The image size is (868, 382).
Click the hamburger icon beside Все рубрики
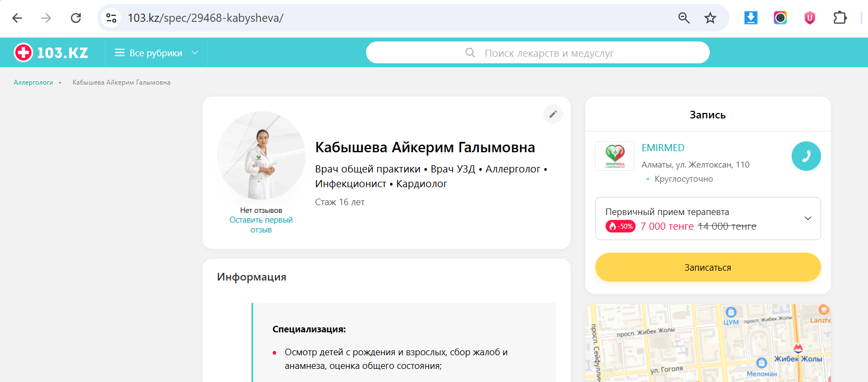pos(119,53)
